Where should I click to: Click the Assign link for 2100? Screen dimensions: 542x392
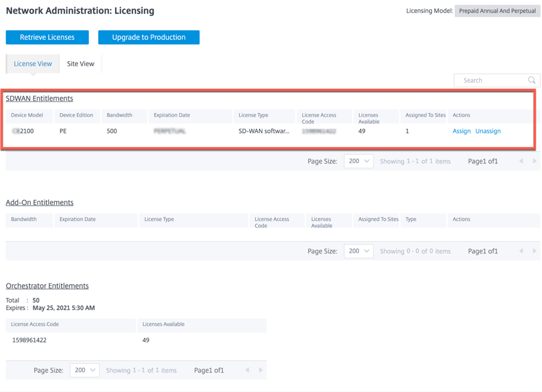[461, 131]
